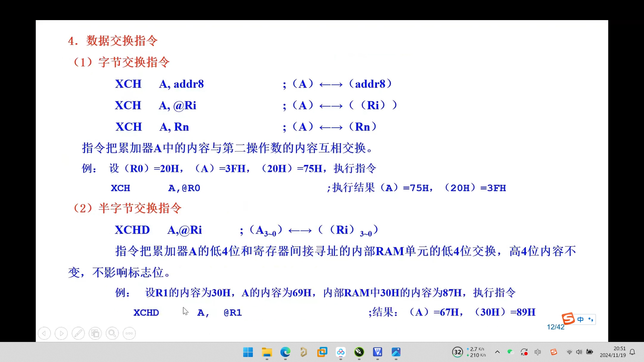Open the orange-blue overlapping squares app

point(322,352)
